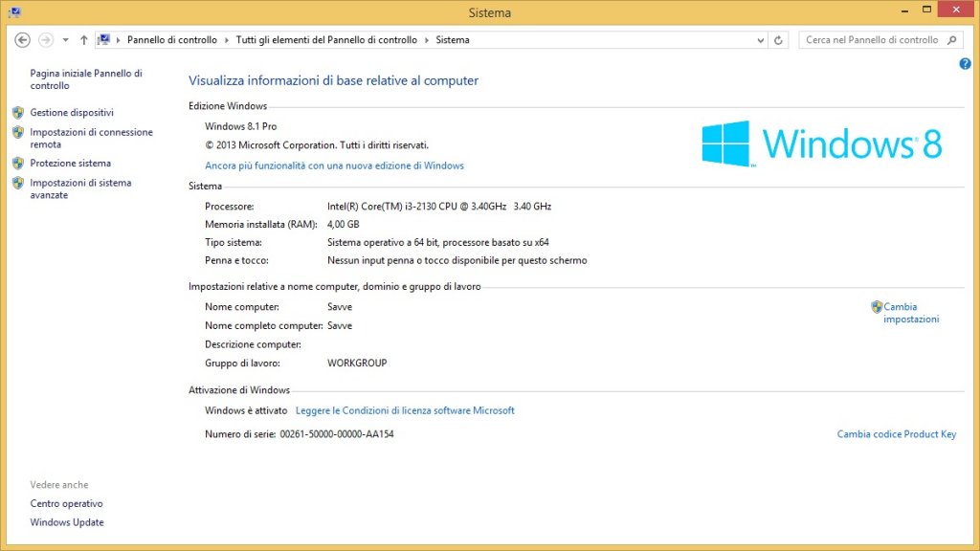This screenshot has width=980, height=551.
Task: Click the 4,00 GB RAM value
Action: click(344, 224)
